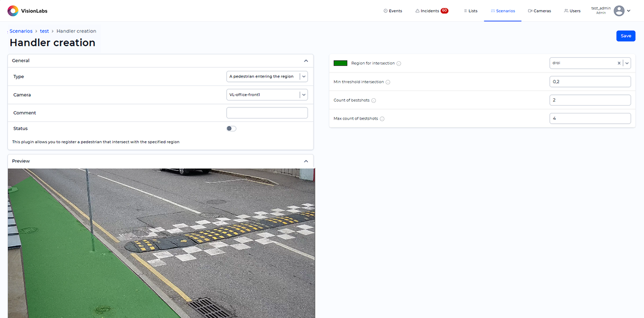Viewport: 644px width, 318px height.
Task: Click info icon beside Count of bestshots
Action: tap(373, 100)
